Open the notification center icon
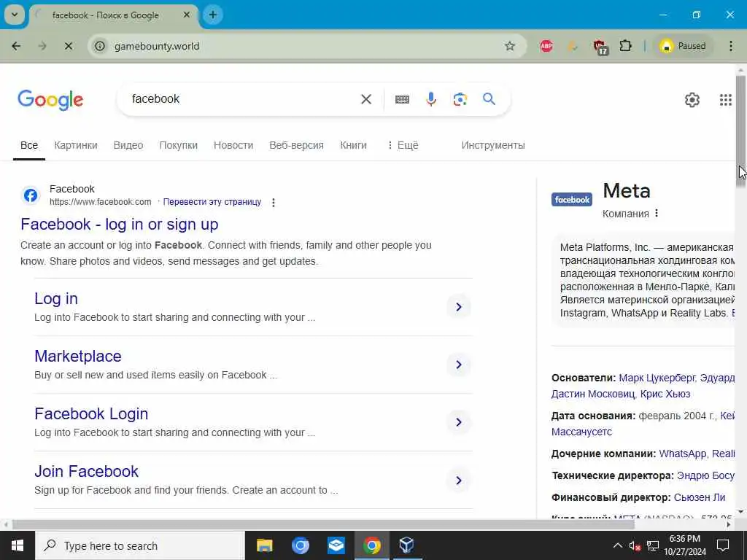 pyautogui.click(x=723, y=545)
